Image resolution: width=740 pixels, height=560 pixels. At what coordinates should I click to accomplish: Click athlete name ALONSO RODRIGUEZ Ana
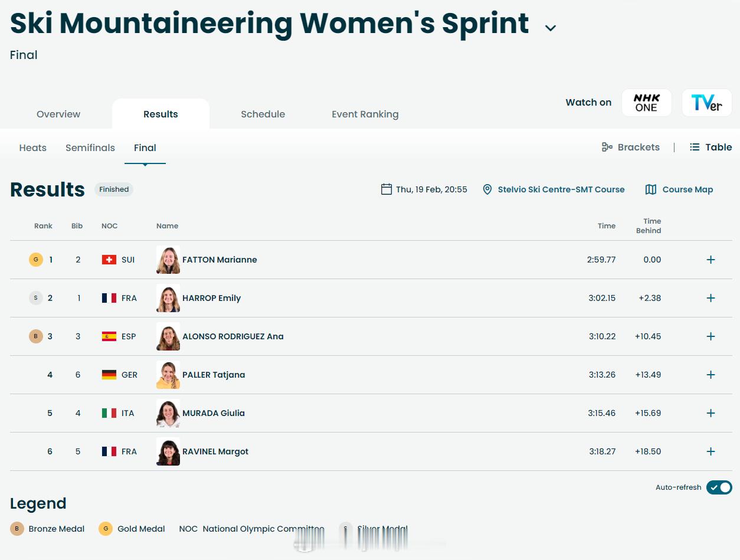click(233, 336)
